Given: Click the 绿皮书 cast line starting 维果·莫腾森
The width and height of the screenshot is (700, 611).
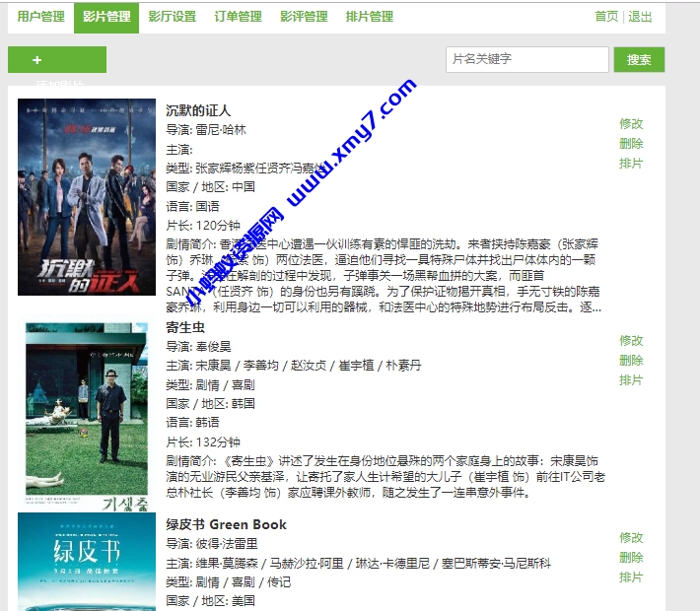Looking at the screenshot, I should 359,564.
